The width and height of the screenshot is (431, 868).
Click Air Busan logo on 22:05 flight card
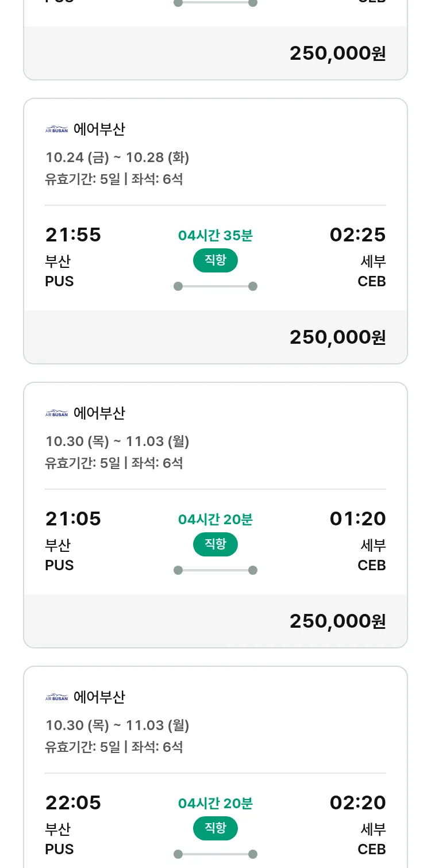click(56, 697)
